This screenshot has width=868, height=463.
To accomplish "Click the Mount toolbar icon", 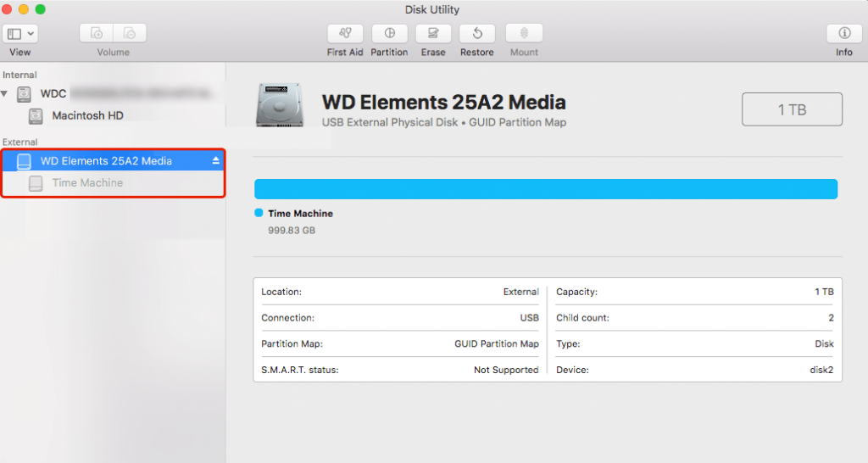I will pos(524,33).
